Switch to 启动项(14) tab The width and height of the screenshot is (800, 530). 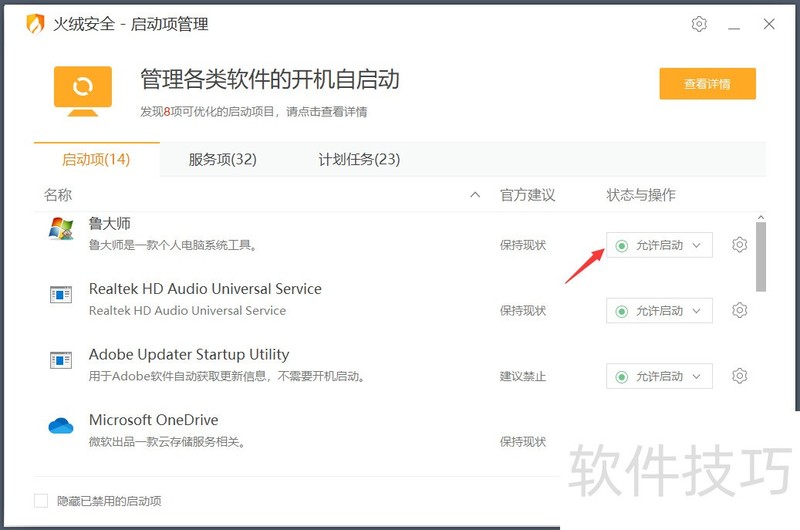(x=96, y=160)
